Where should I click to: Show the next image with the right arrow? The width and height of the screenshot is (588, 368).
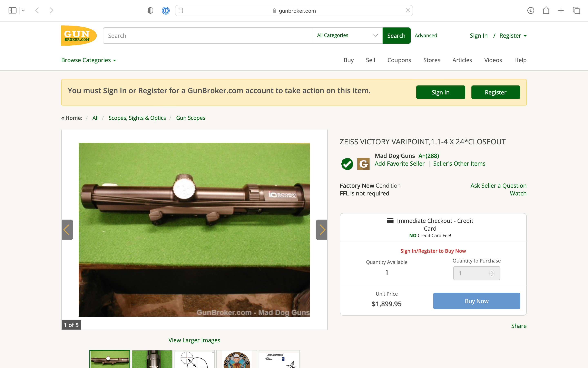coord(321,230)
